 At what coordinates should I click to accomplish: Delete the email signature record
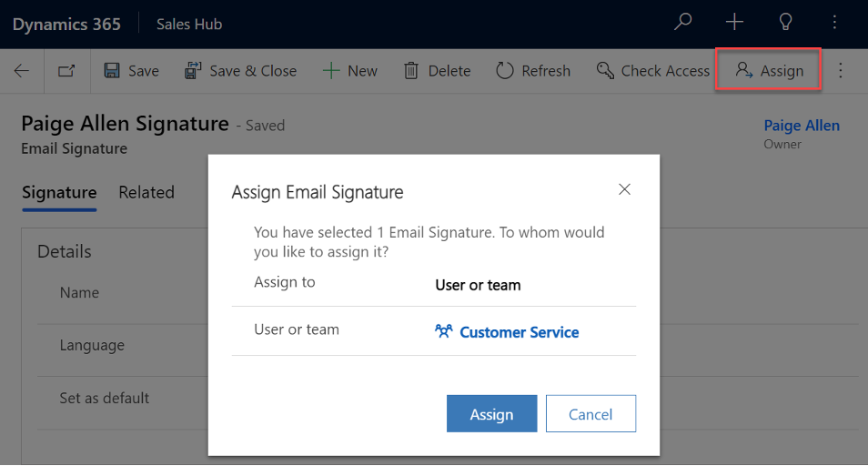click(x=437, y=71)
